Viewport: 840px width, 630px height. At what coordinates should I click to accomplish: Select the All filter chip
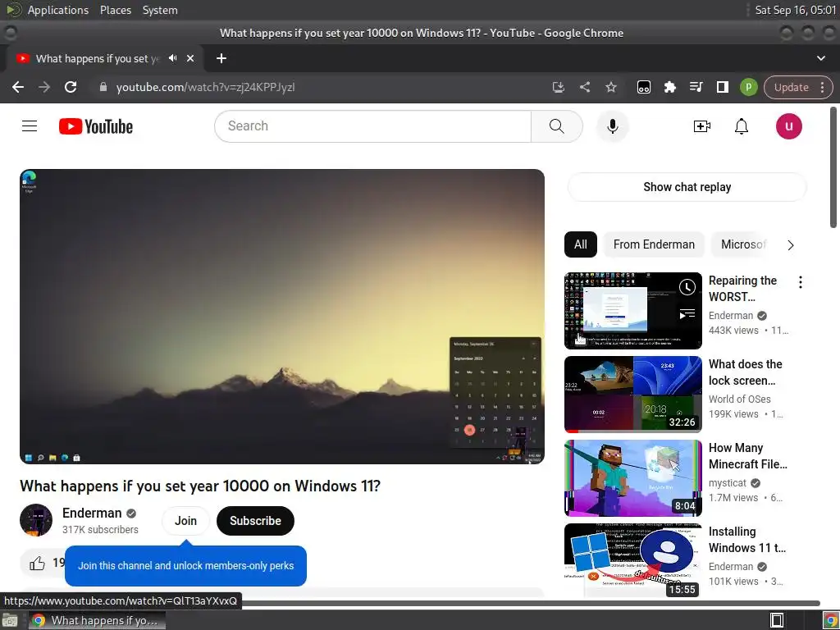tap(580, 244)
